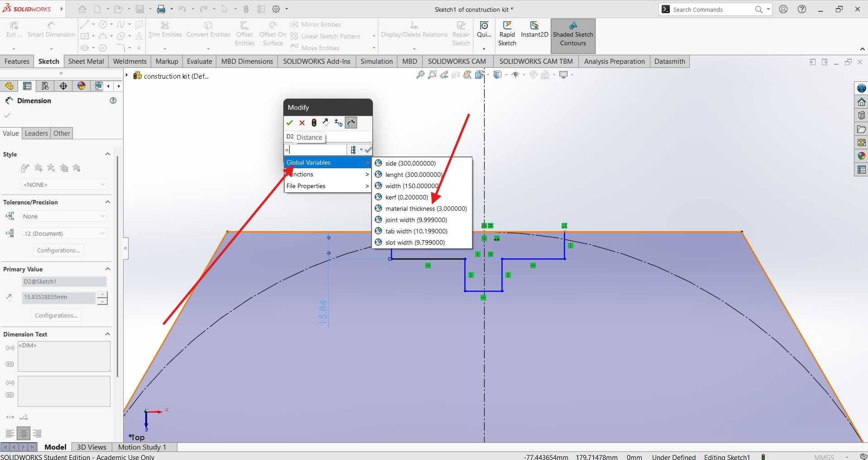Switch to the Other tab
868x460 pixels.
(x=62, y=133)
